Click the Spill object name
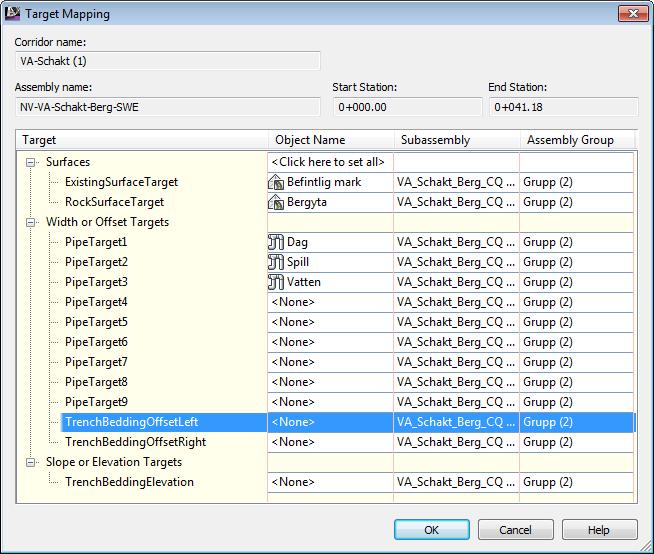This screenshot has width=654, height=554. click(298, 262)
